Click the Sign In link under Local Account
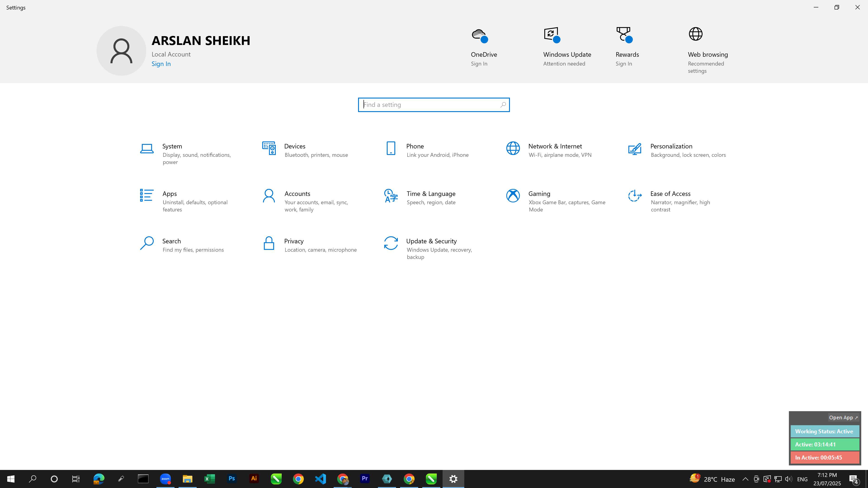Viewport: 868px width, 488px height. (161, 64)
